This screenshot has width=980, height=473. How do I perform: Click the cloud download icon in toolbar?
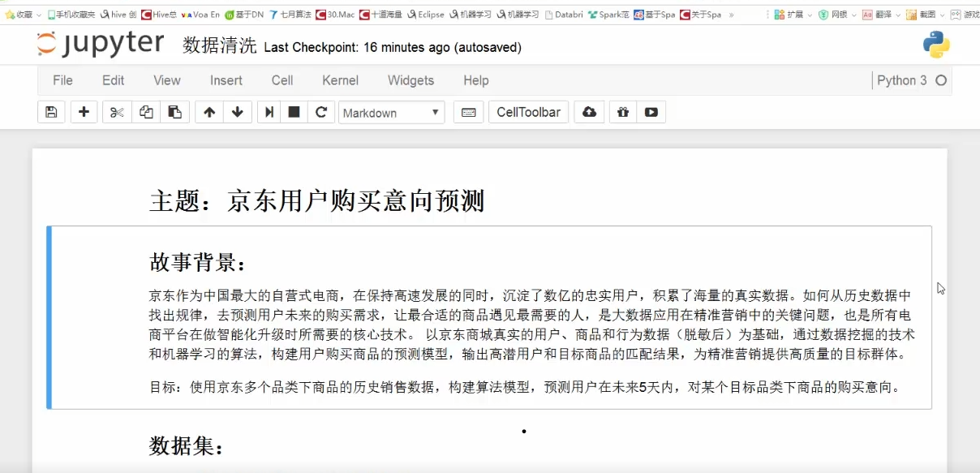click(x=590, y=113)
